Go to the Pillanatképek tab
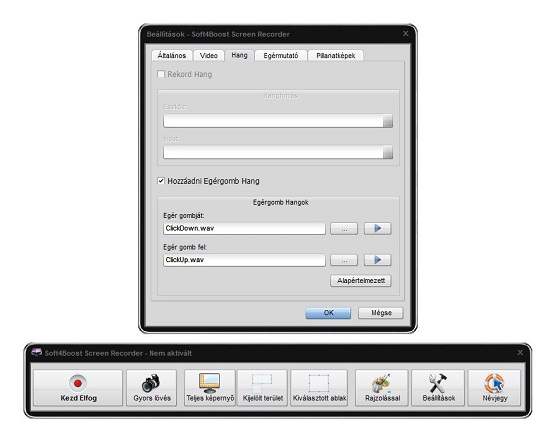550x427 pixels. tap(336, 55)
